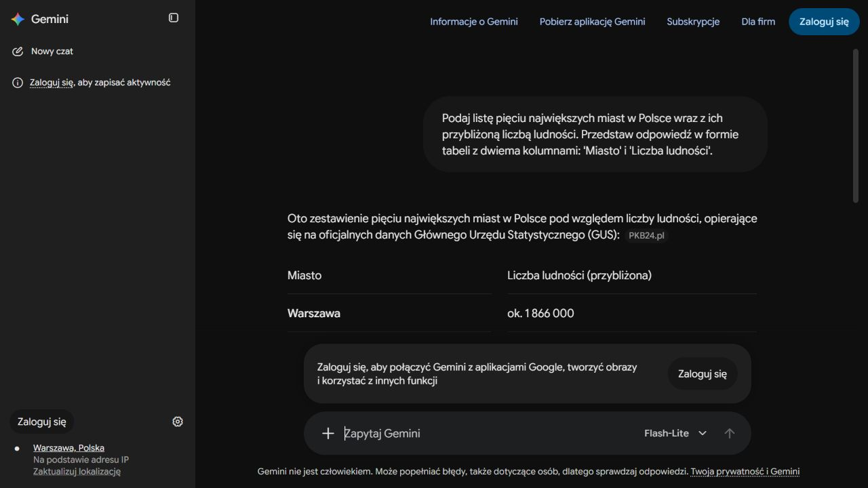Viewport: 868px width, 488px height.
Task: Click Warszawa, Polska location link
Action: point(68,448)
